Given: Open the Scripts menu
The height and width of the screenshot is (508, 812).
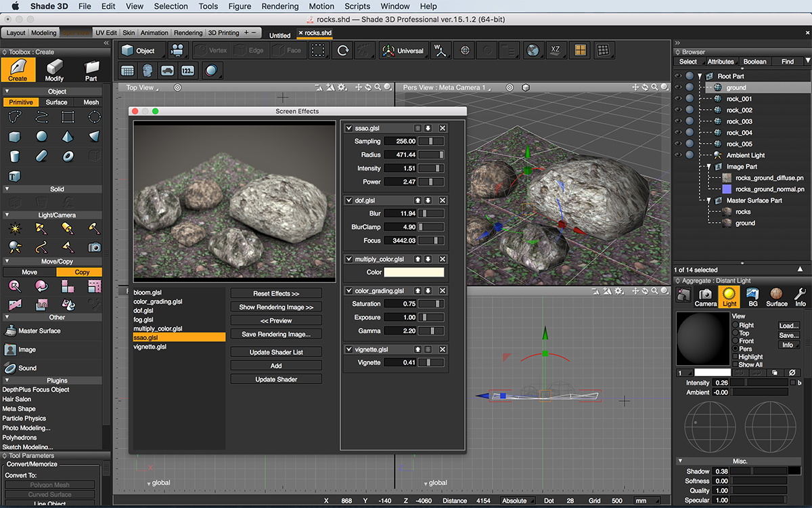Looking at the screenshot, I should 357,6.
